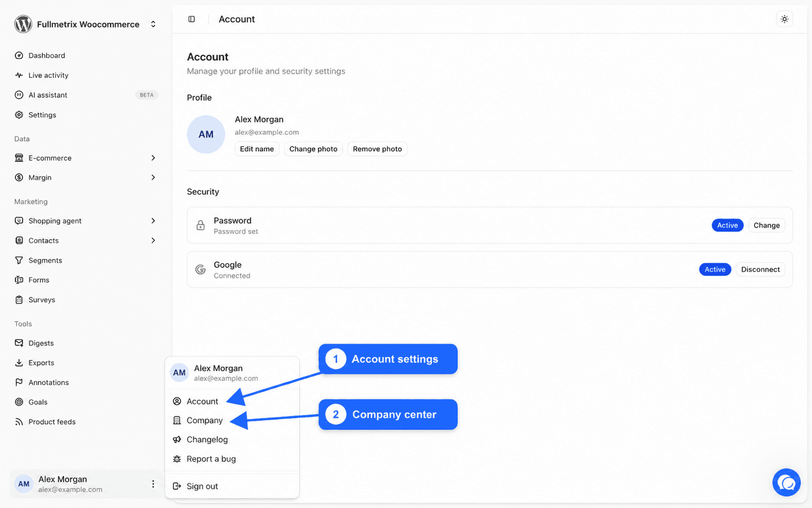The height and width of the screenshot is (508, 812).
Task: Click the Exports download icon
Action: pyautogui.click(x=19, y=363)
